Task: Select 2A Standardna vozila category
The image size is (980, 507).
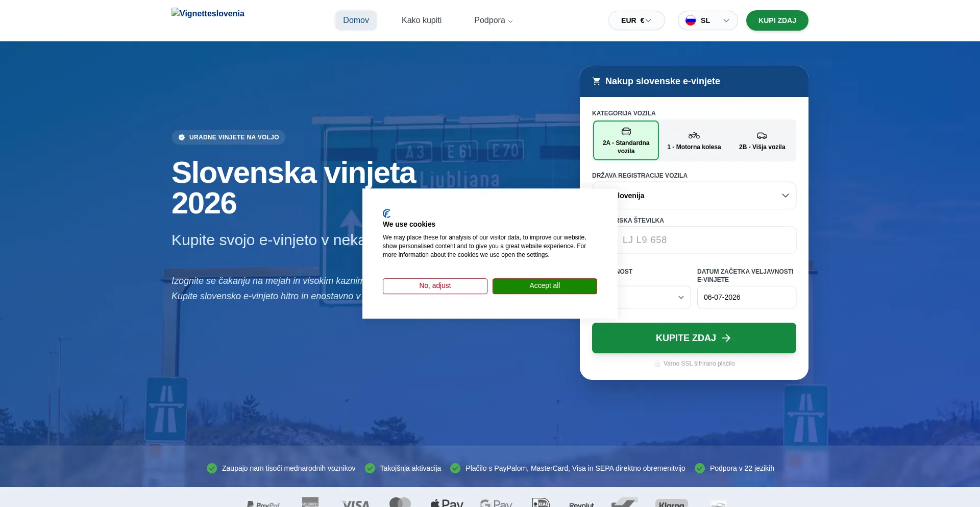Action: tap(626, 140)
